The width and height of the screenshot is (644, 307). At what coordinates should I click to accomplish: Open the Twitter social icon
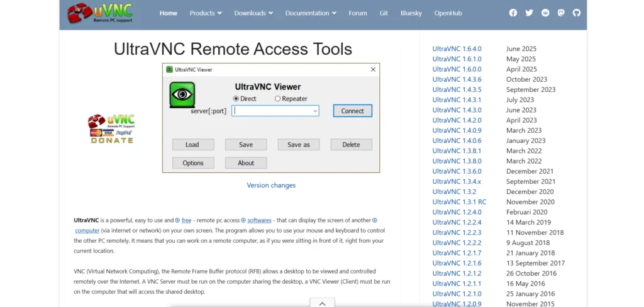529,13
